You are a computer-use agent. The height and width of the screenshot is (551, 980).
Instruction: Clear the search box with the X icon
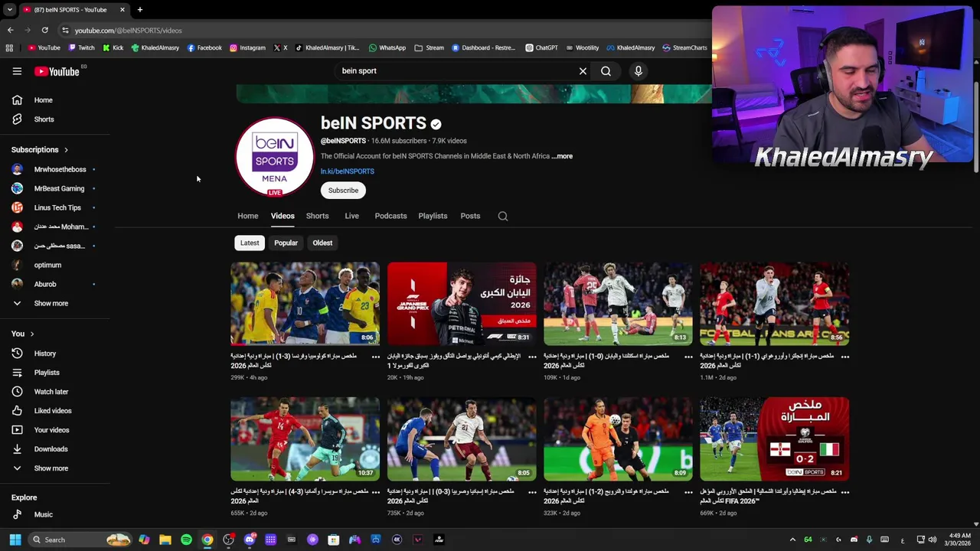(x=583, y=71)
